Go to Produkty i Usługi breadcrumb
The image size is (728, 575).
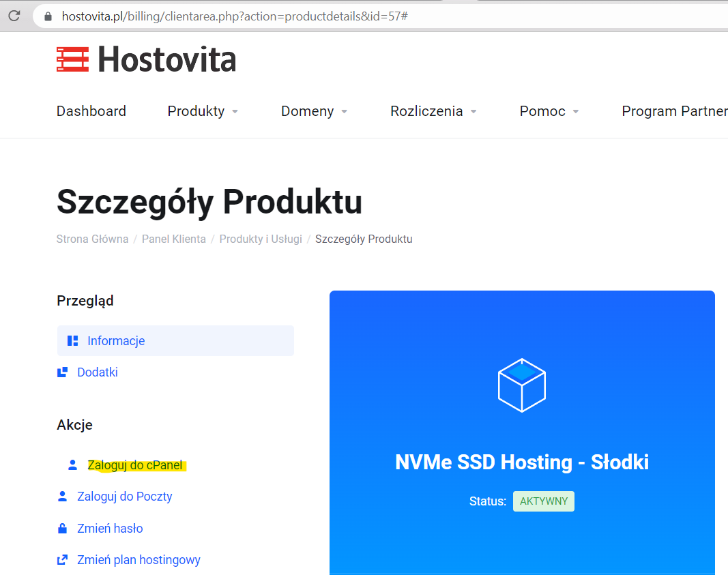[261, 239]
